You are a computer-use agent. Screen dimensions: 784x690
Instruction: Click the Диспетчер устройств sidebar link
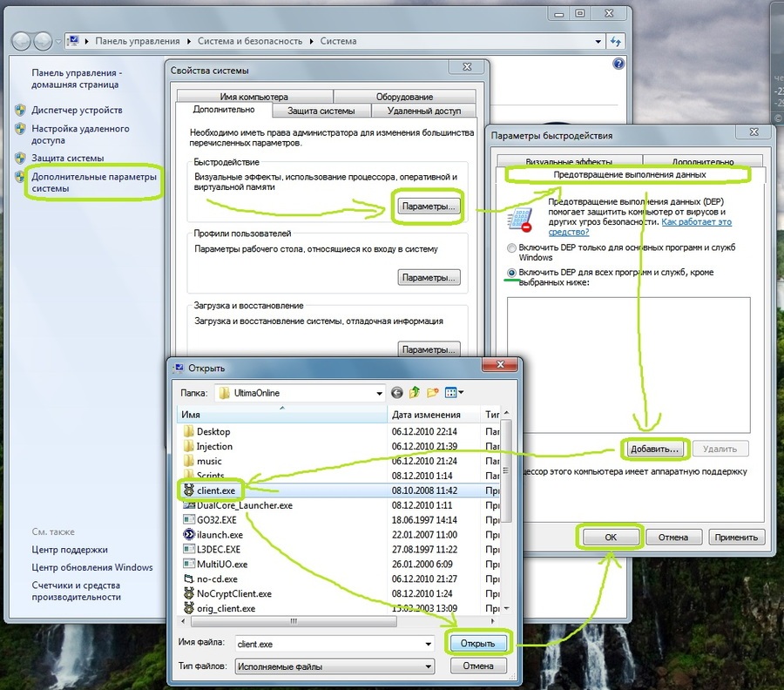[77, 111]
